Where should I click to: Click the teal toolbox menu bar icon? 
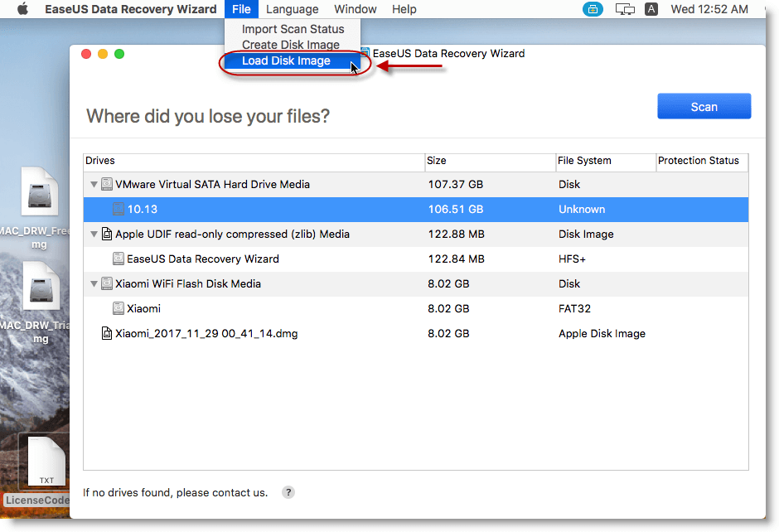click(x=593, y=9)
